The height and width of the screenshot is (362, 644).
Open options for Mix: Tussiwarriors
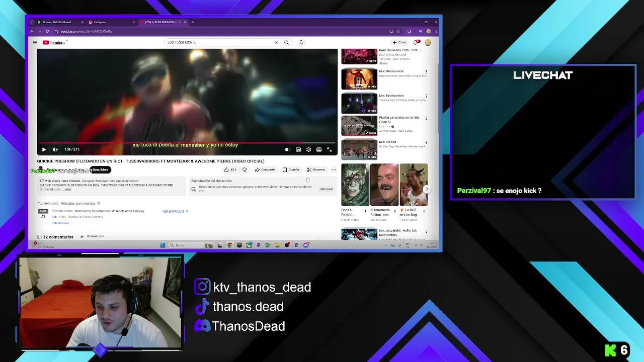click(x=426, y=96)
